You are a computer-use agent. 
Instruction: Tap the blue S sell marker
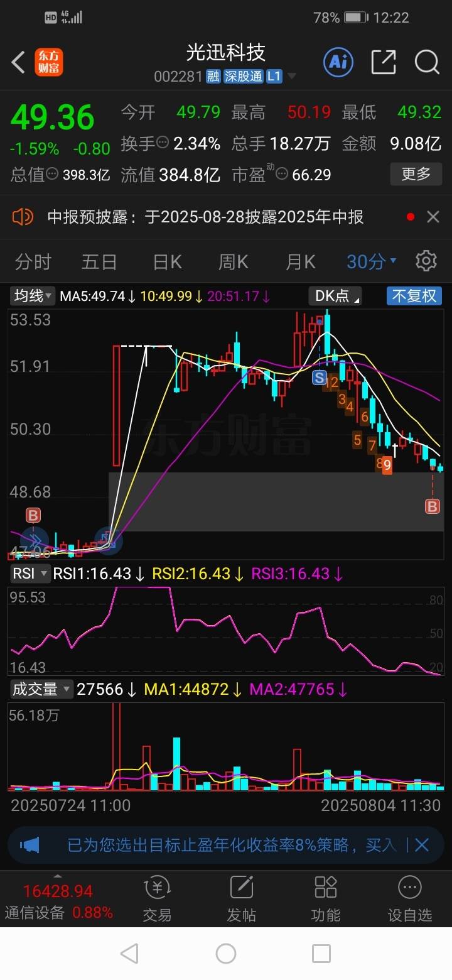coord(319,378)
